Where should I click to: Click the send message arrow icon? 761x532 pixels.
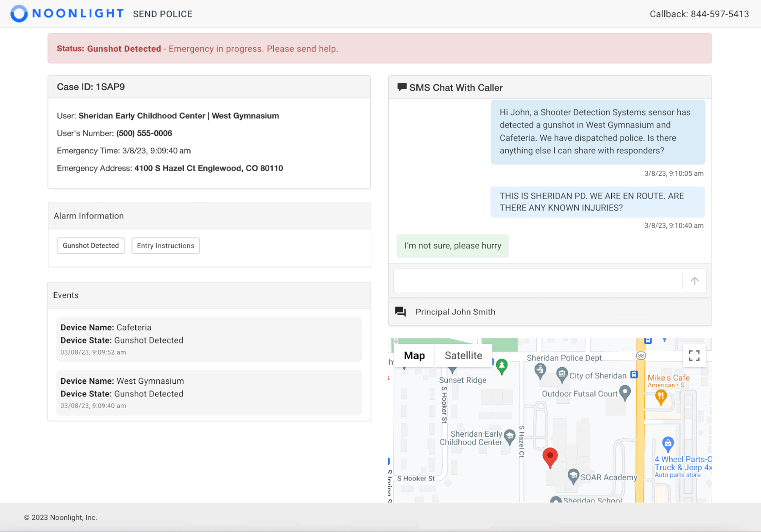tap(694, 281)
